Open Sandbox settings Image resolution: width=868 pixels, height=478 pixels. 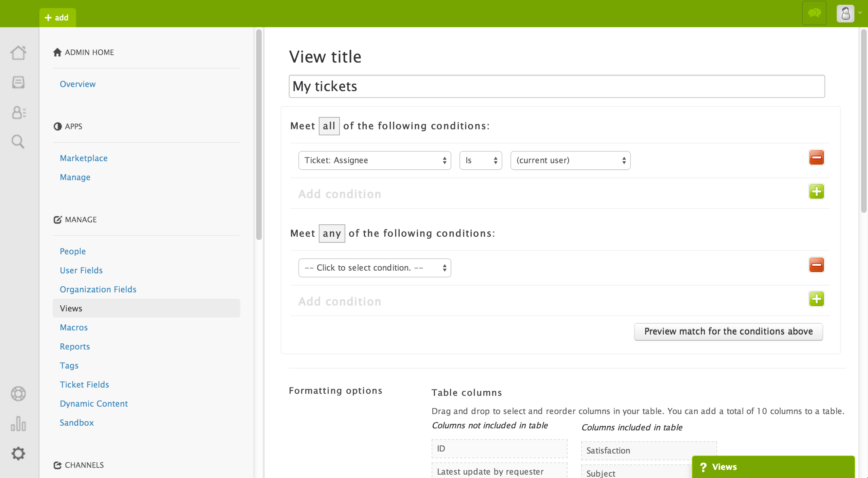point(77,423)
